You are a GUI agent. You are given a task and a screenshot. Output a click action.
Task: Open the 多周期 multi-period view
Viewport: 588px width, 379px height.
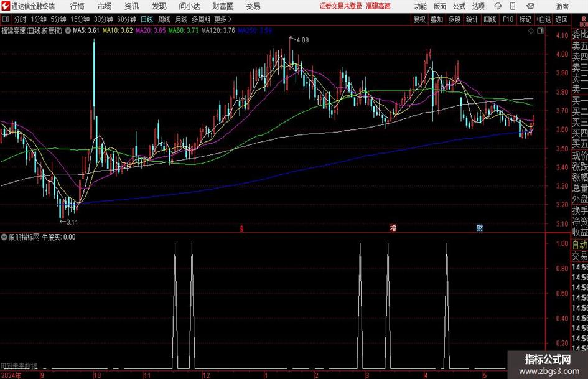coord(201,19)
